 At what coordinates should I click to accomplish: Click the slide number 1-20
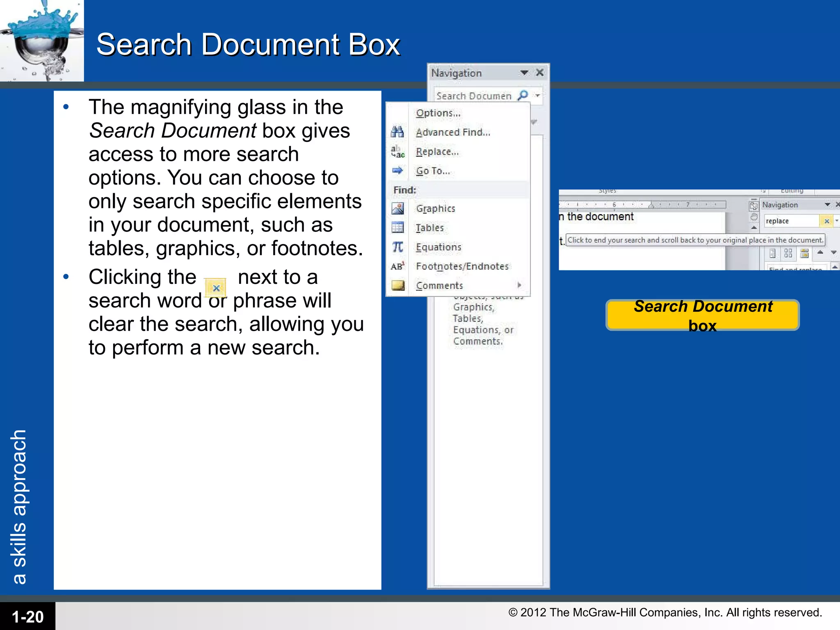(27, 616)
